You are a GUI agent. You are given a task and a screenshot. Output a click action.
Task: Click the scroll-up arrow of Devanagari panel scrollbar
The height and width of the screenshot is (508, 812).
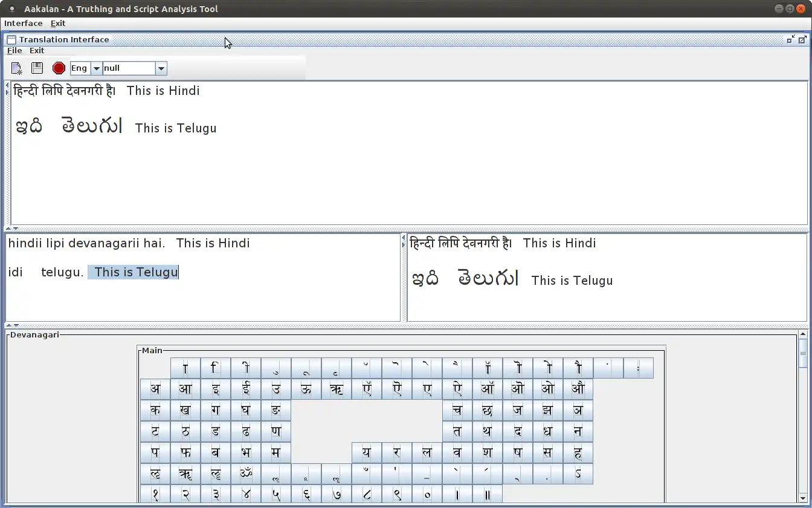pos(802,334)
